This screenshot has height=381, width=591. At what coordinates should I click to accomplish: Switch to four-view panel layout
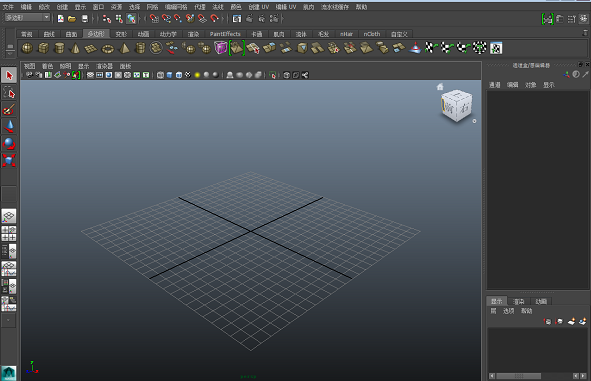tap(9, 234)
